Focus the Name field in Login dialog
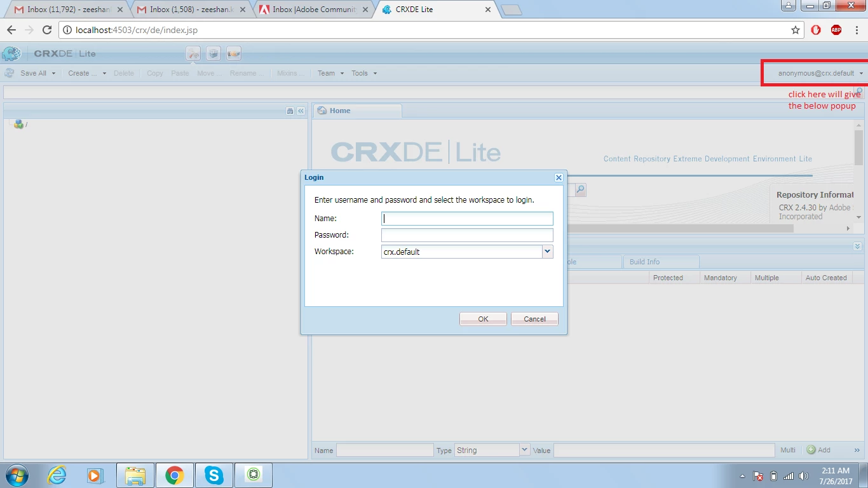Image resolution: width=868 pixels, height=488 pixels. 467,219
